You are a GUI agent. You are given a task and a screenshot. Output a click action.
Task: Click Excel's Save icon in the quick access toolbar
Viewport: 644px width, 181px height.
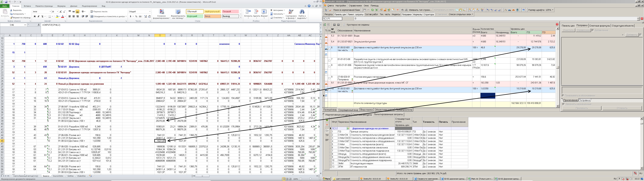[6, 2]
